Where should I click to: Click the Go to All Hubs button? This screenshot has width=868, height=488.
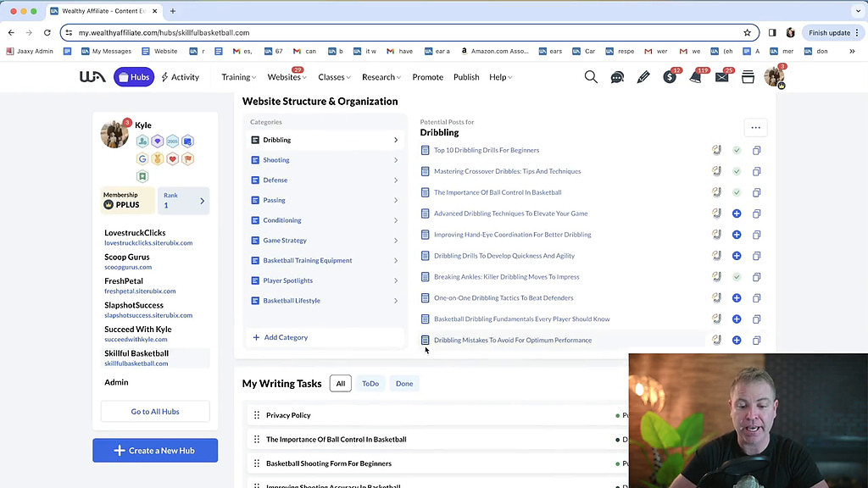(x=155, y=412)
